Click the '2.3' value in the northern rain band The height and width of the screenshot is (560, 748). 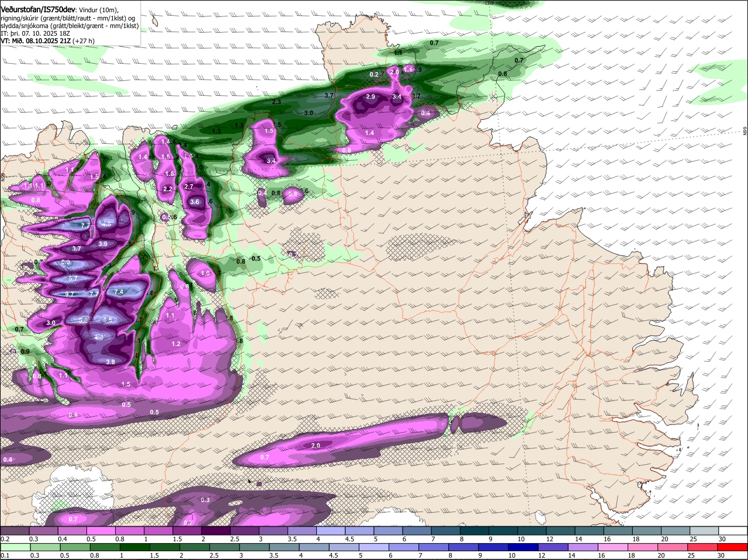point(276,102)
